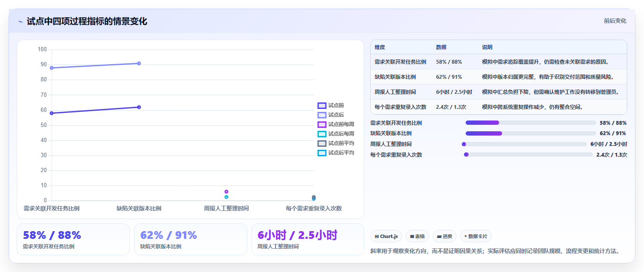644x272 pixels.
Task: Select the 需求关联开发任务比例 table row label
Action: point(400,62)
